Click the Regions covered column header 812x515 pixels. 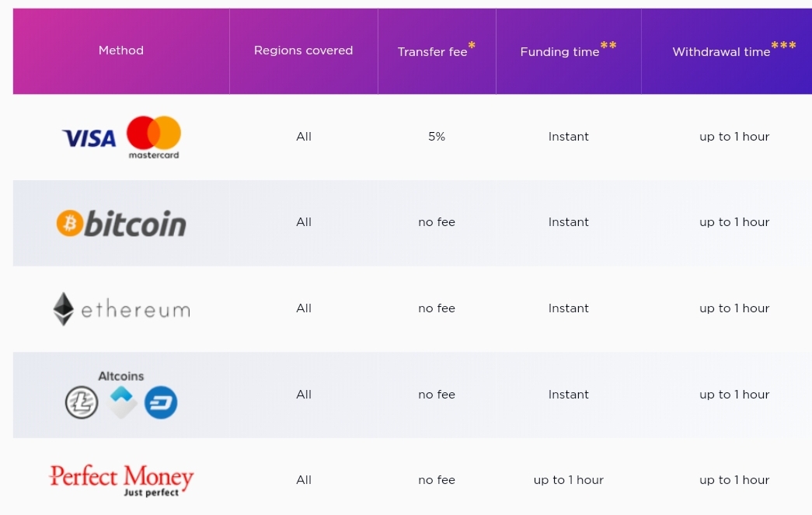[x=304, y=50]
